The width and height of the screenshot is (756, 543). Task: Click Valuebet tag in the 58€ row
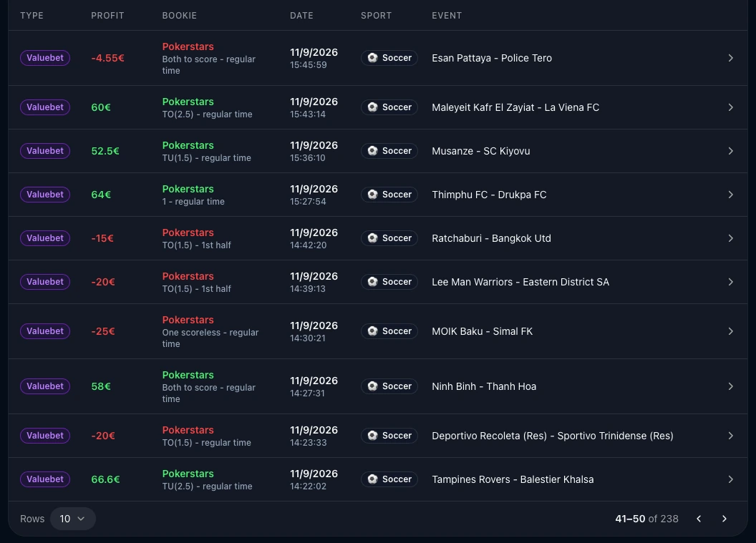[x=45, y=386]
